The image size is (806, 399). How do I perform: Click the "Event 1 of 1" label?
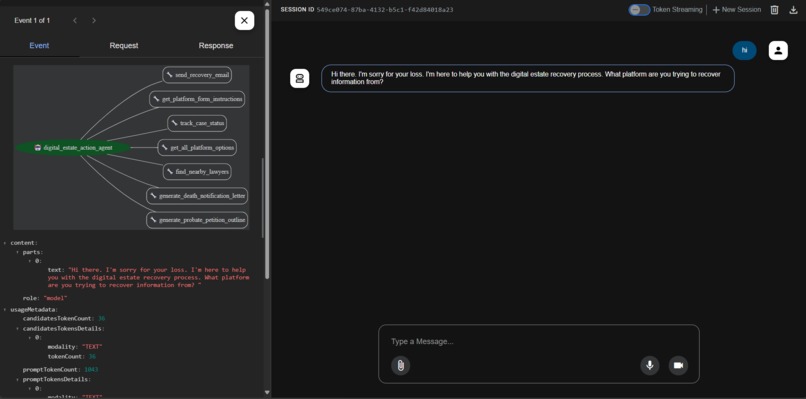pyautogui.click(x=32, y=21)
